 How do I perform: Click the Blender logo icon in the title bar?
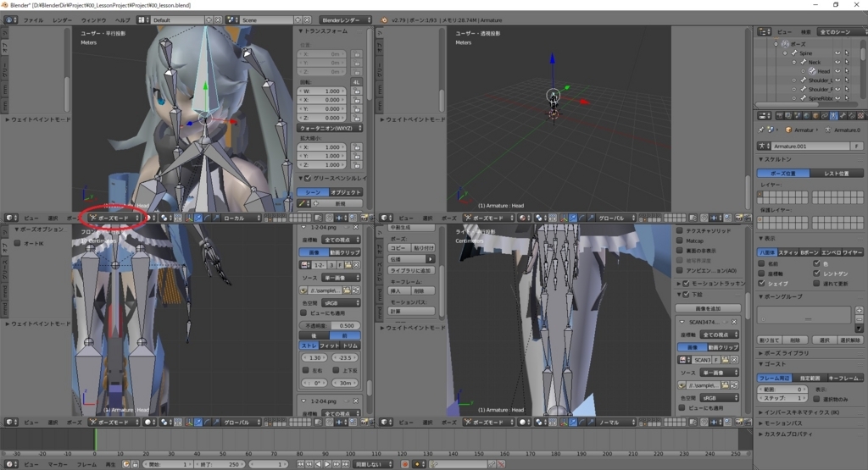tap(6, 5)
